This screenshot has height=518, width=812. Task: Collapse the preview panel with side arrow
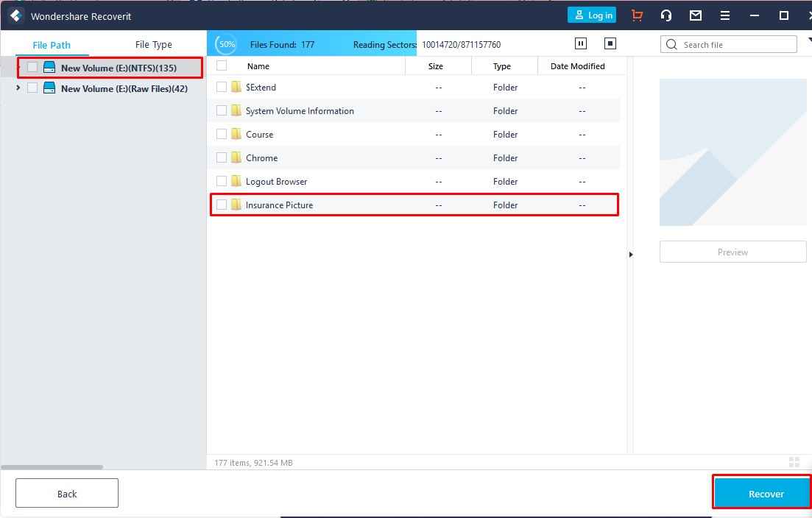pos(631,255)
